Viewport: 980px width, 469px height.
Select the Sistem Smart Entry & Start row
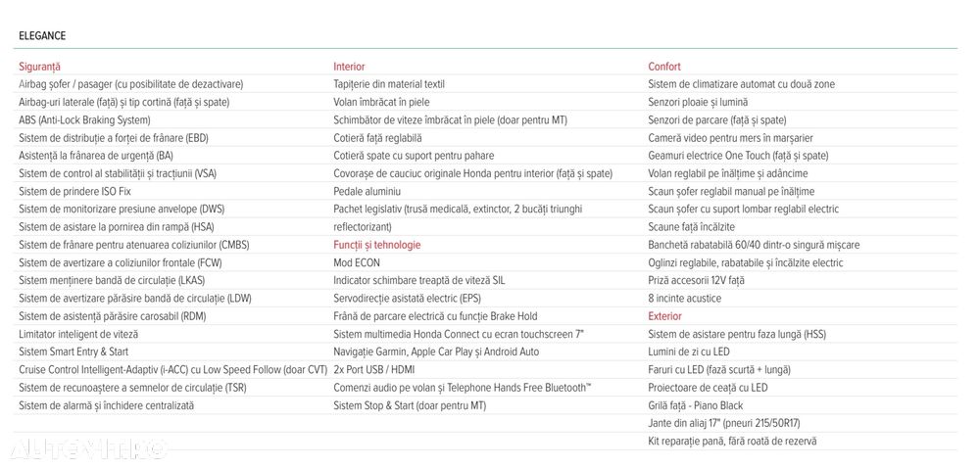click(73, 352)
